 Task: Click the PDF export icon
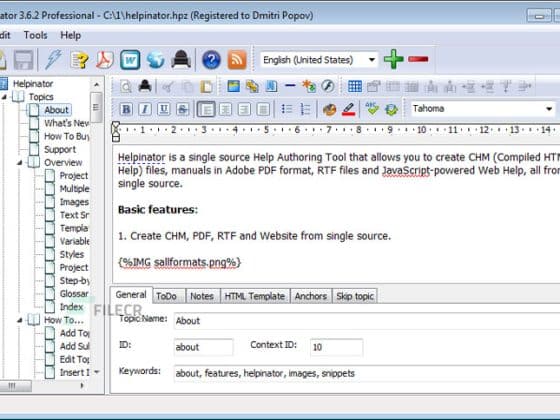click(x=104, y=60)
